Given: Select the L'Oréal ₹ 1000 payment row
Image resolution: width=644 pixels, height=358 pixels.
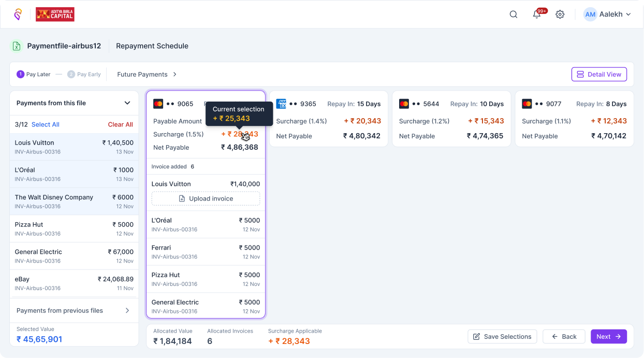Looking at the screenshot, I should point(74,175).
